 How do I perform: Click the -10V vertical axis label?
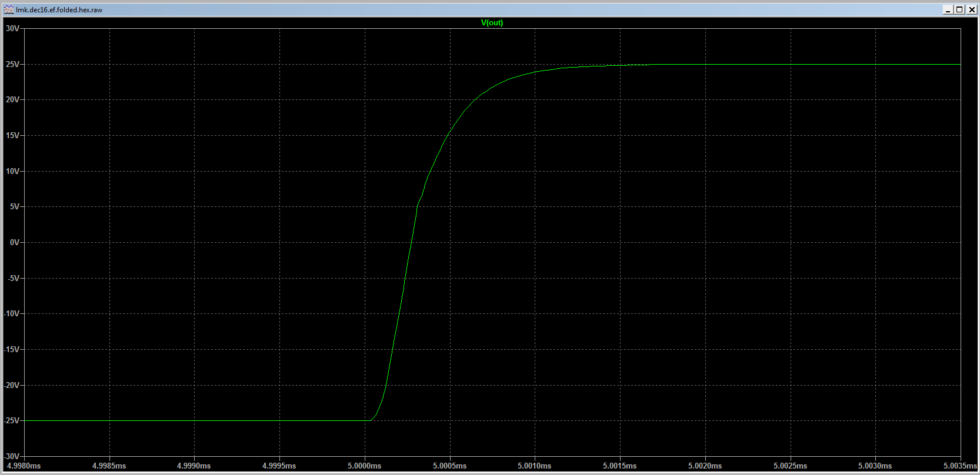pos(12,313)
